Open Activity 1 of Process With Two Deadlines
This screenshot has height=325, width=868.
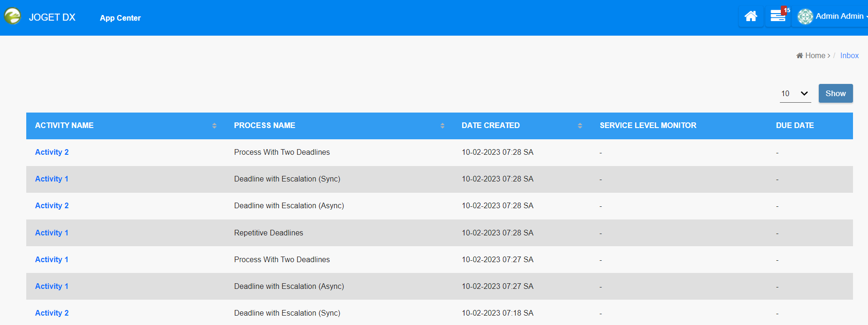[x=52, y=260]
